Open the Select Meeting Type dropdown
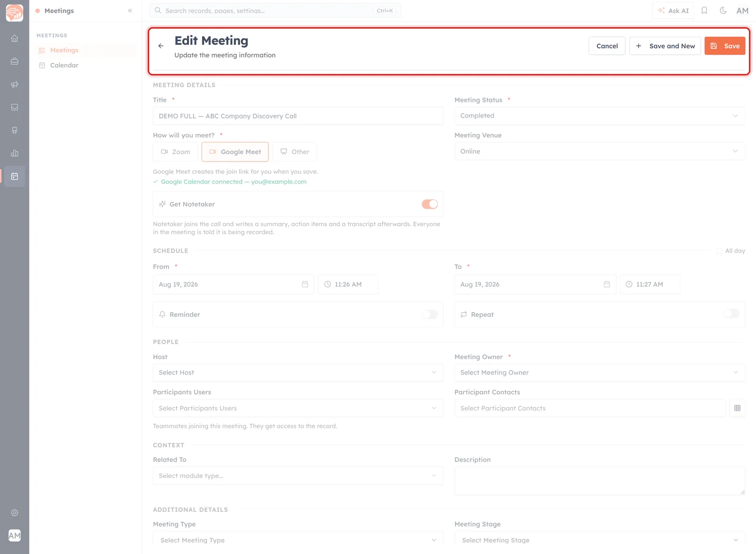The width and height of the screenshot is (756, 554). [x=298, y=539]
